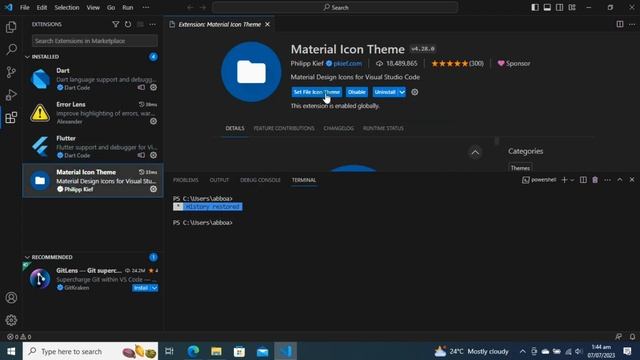Filter extensions with the funnel icon

[116, 24]
